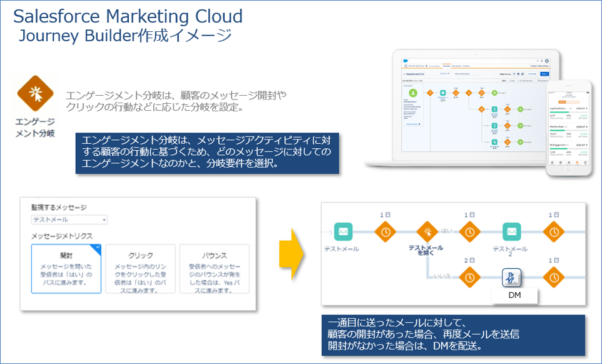Click the Loyal Customer progress bar on phone
The width and height of the screenshot is (602, 364).
click(569, 112)
